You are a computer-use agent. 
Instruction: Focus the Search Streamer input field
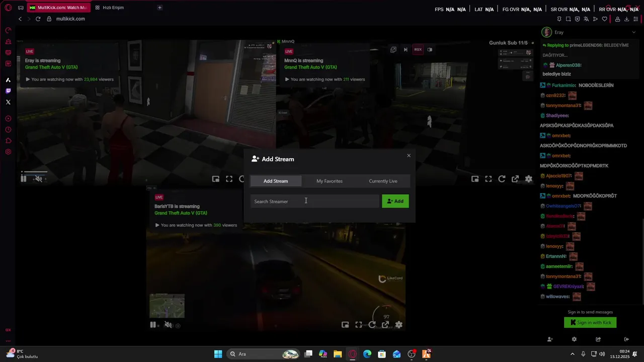(x=315, y=201)
